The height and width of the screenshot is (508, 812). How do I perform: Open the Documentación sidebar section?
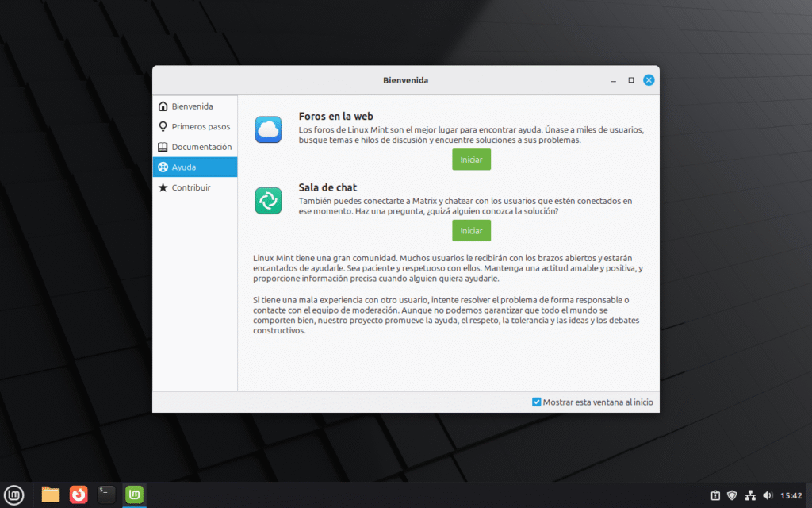[x=201, y=147]
